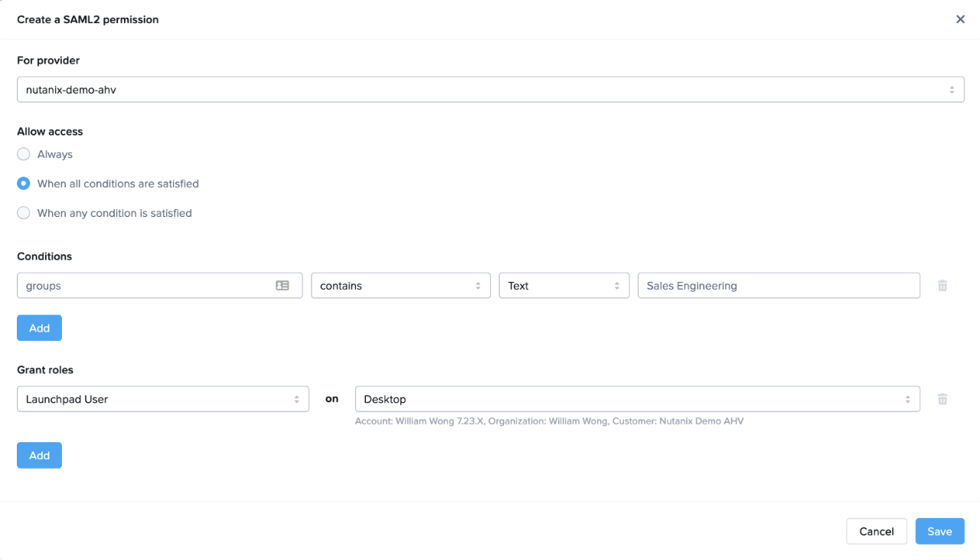Add a new condition with Add button
980x560 pixels.
tap(39, 328)
